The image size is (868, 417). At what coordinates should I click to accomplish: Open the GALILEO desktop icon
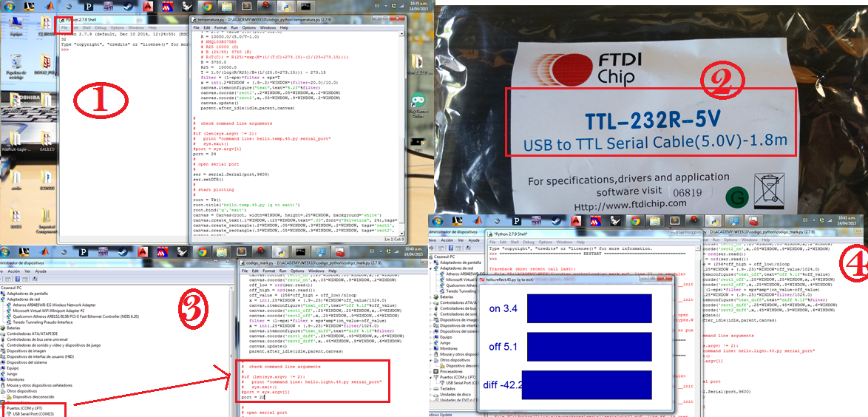click(x=46, y=138)
